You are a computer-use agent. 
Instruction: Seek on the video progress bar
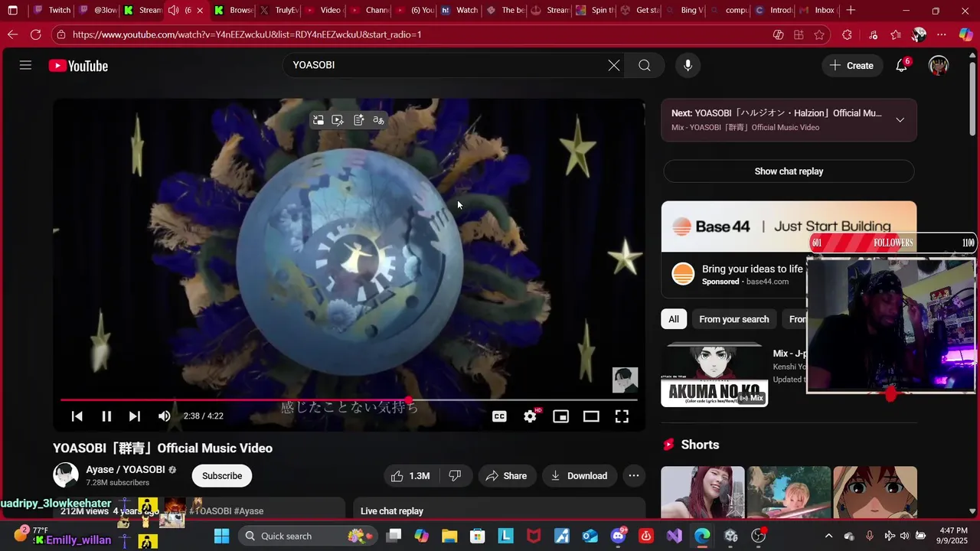tap(349, 399)
